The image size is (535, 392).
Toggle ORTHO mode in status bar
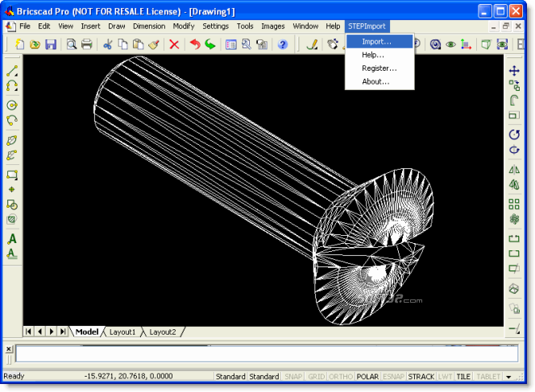coord(341,377)
